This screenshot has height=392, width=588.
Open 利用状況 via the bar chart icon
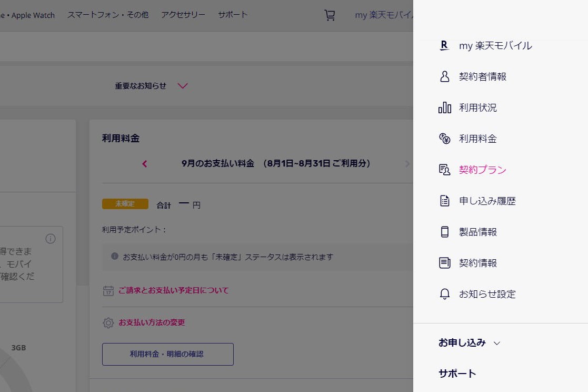click(x=444, y=107)
